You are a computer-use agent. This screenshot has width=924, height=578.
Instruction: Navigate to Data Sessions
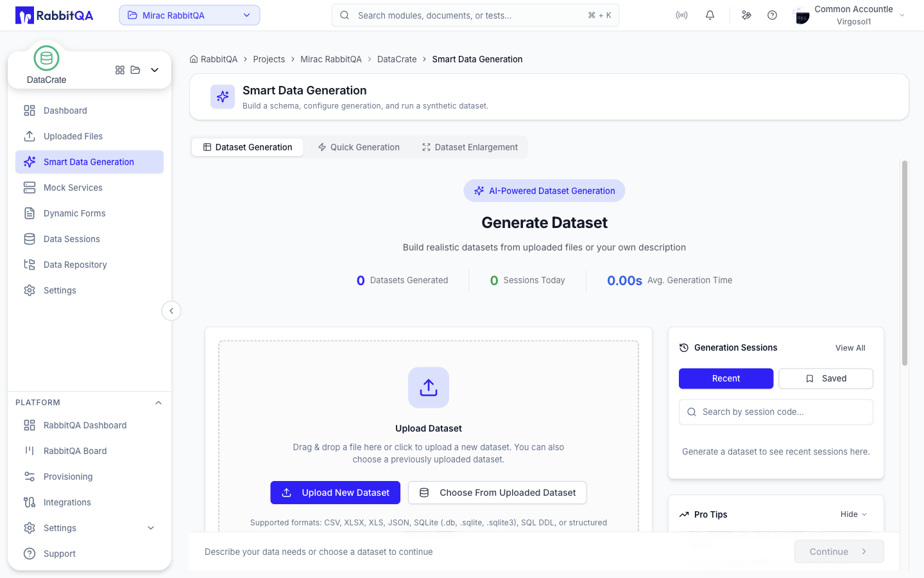coord(89,239)
